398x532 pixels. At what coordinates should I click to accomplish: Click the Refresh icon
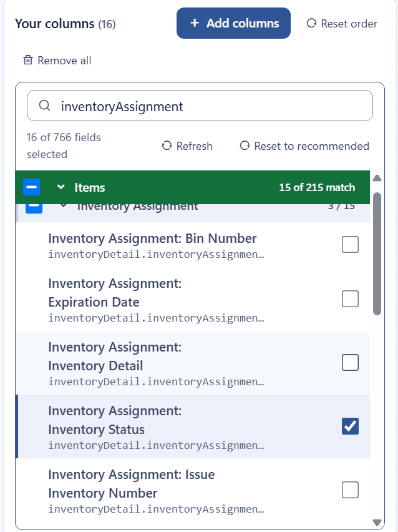(167, 145)
